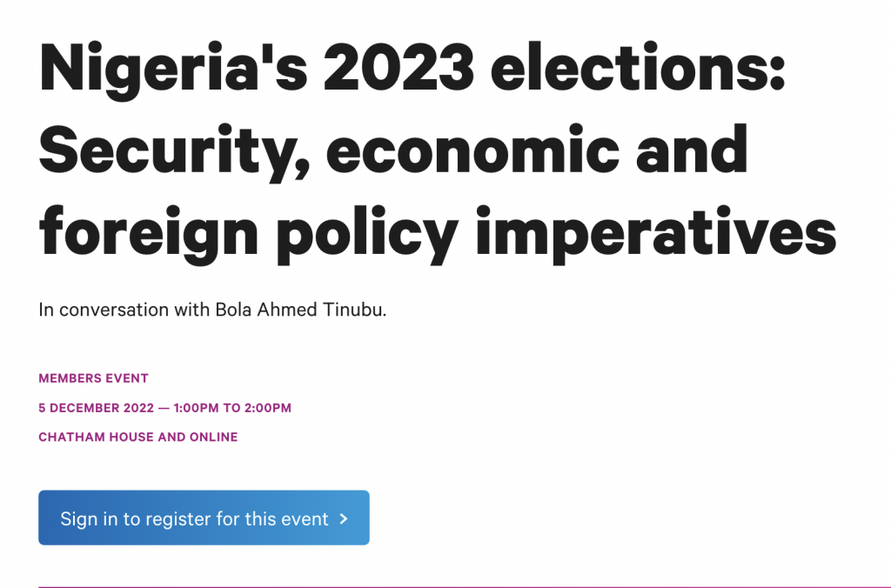Click the chevron arrow icon inside the register button
The height and width of the screenshot is (588, 891).
coord(343,518)
